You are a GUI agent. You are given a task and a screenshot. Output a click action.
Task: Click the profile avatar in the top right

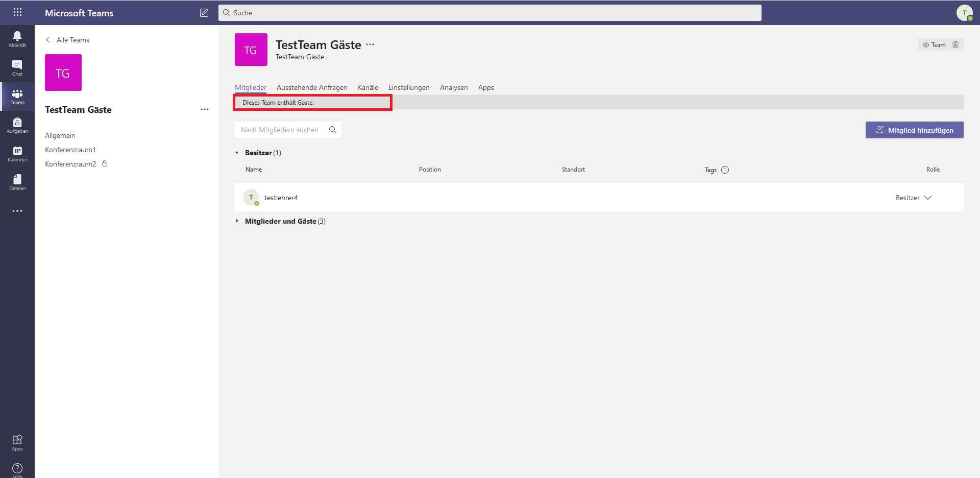click(x=964, y=13)
